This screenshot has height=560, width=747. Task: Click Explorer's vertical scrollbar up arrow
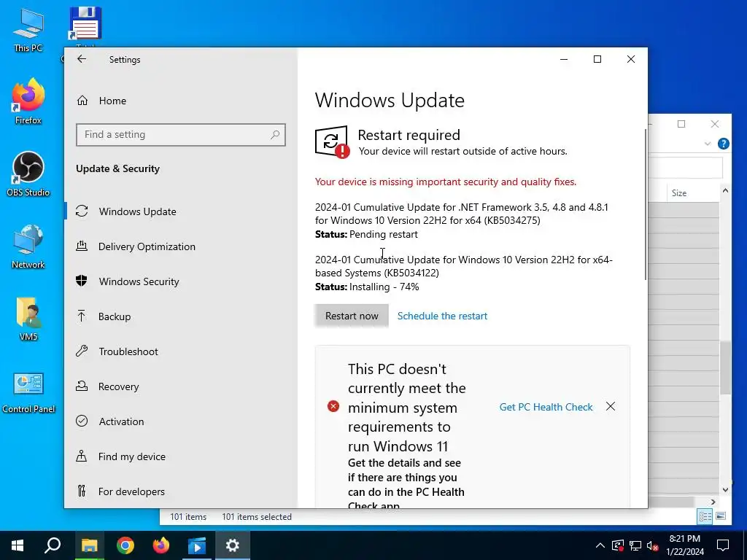[x=725, y=190]
